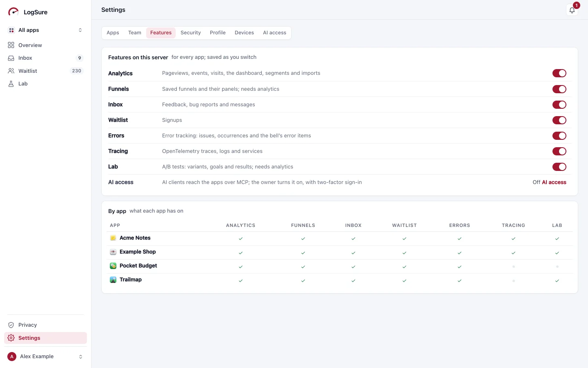Click the Waitlist count badge 230

(77, 71)
